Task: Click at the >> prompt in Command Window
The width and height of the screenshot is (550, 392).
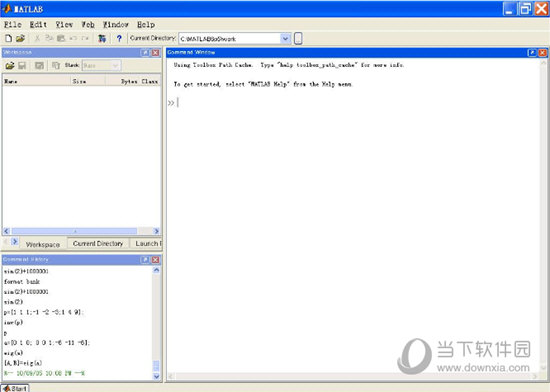Action: pos(178,103)
